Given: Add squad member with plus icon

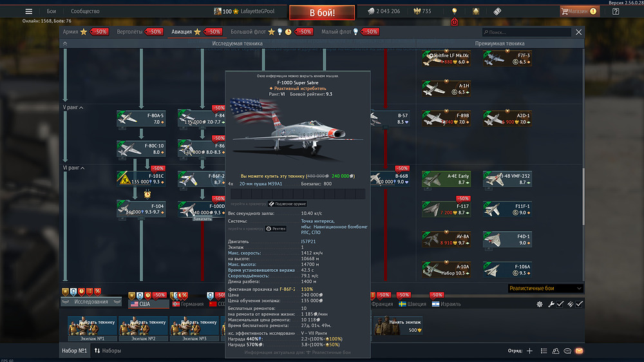Looking at the screenshot, I should (529, 351).
